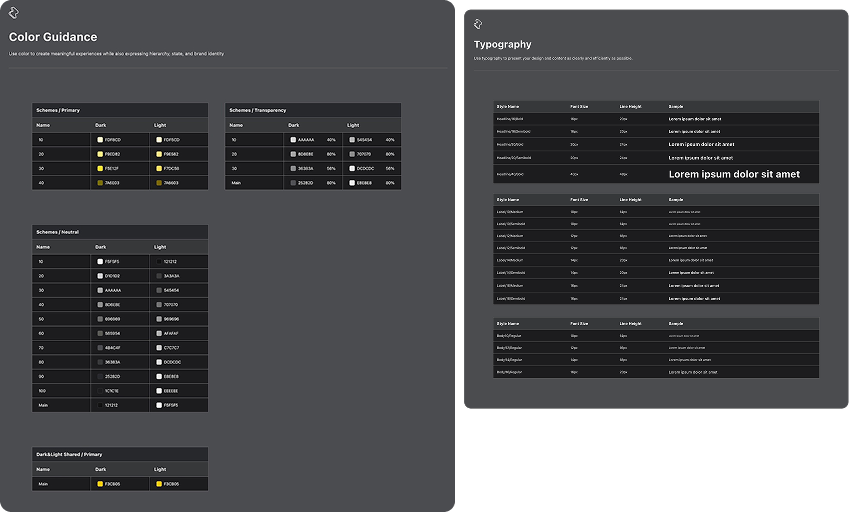
Task: Pick Primary row 30 Light F7DC58 swatch
Action: [x=159, y=168]
